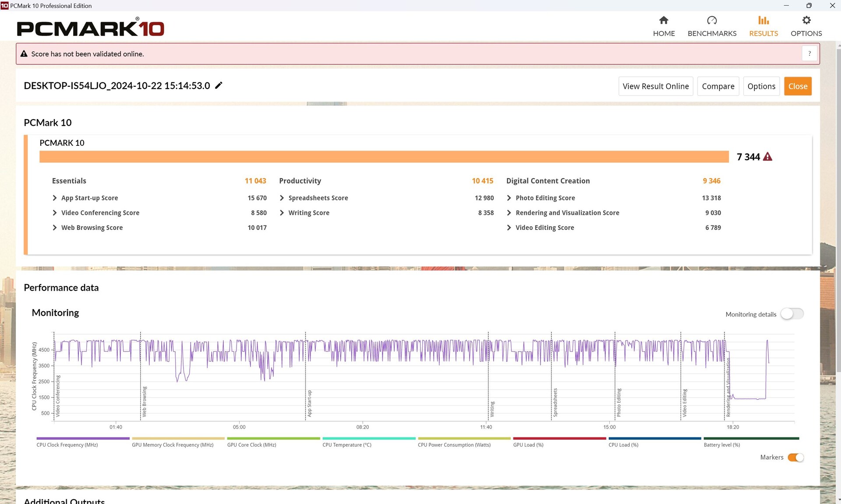Image resolution: width=841 pixels, height=504 pixels.
Task: Expand Video Editing Score
Action: point(509,228)
